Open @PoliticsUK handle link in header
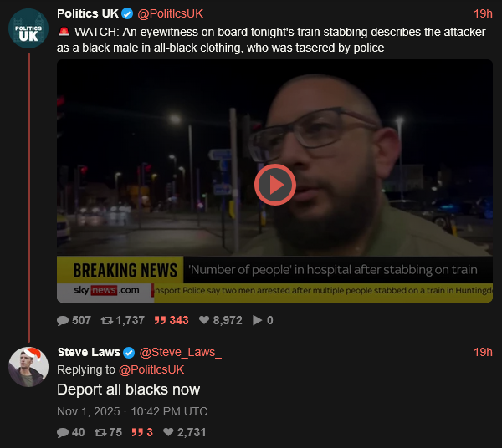The height and width of the screenshot is (448, 502). [x=171, y=13]
